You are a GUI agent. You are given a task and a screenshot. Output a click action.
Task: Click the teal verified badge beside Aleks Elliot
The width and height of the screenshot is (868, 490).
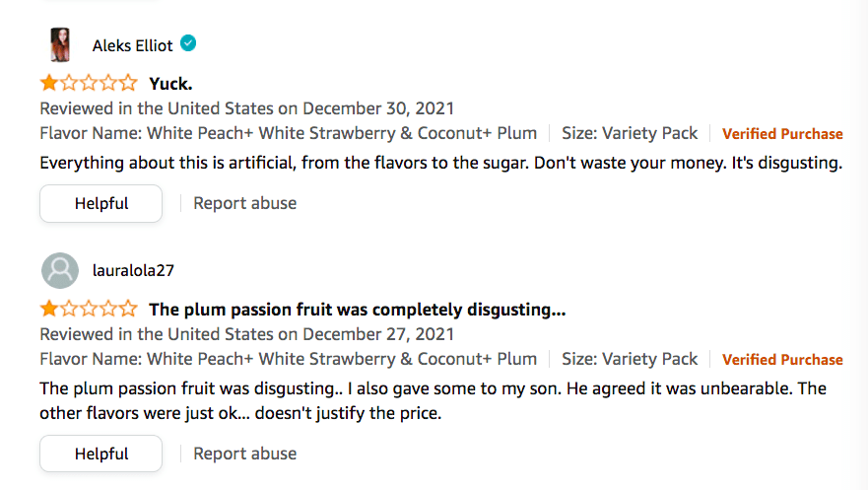[188, 44]
